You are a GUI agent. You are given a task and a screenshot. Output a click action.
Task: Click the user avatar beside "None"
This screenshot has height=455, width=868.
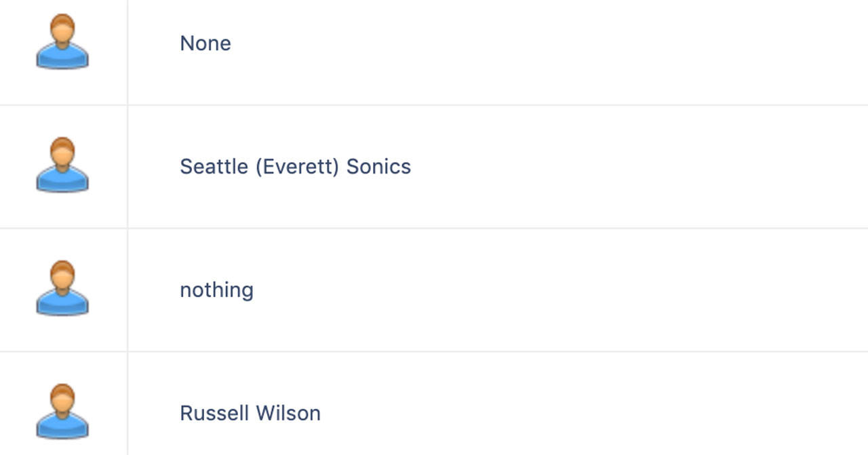click(62, 42)
